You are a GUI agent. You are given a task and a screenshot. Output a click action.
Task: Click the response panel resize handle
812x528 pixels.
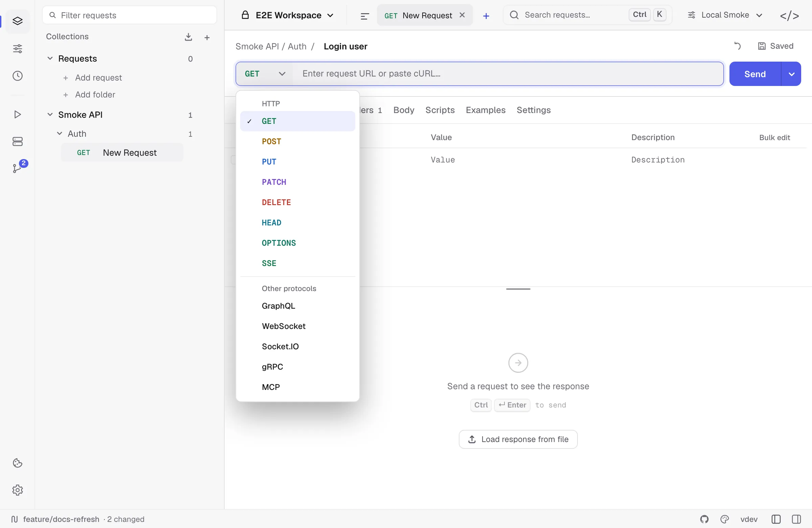coord(518,289)
